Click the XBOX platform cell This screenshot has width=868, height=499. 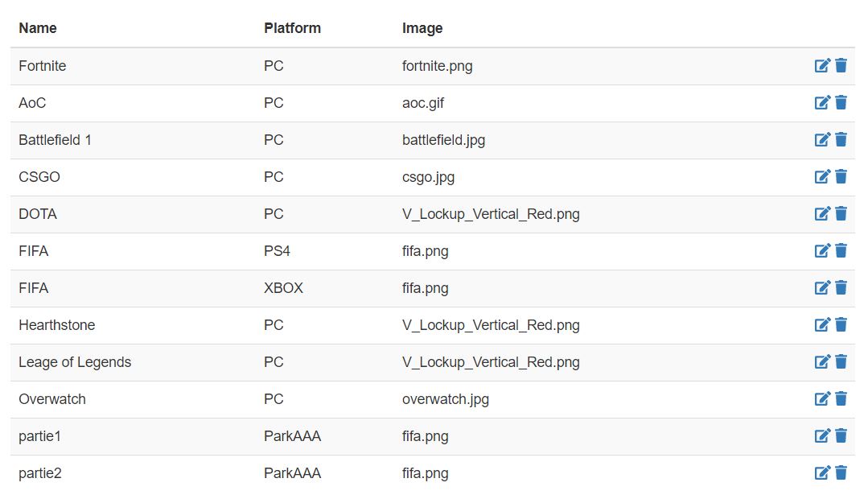(283, 288)
